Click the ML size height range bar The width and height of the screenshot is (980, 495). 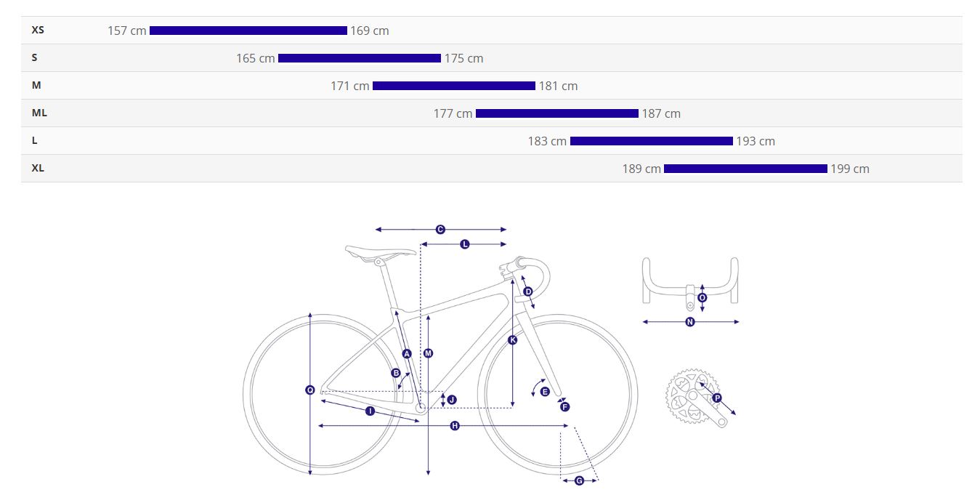[557, 113]
